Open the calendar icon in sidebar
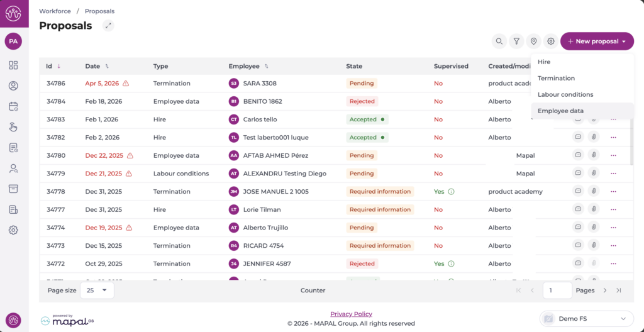The height and width of the screenshot is (332, 644). [x=13, y=107]
